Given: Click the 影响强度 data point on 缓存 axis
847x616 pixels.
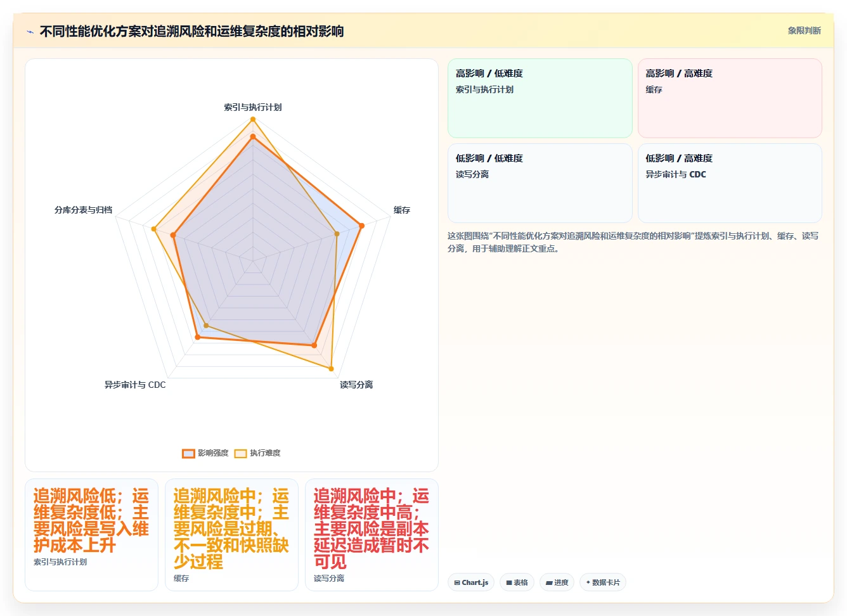Looking at the screenshot, I should click(x=361, y=225).
